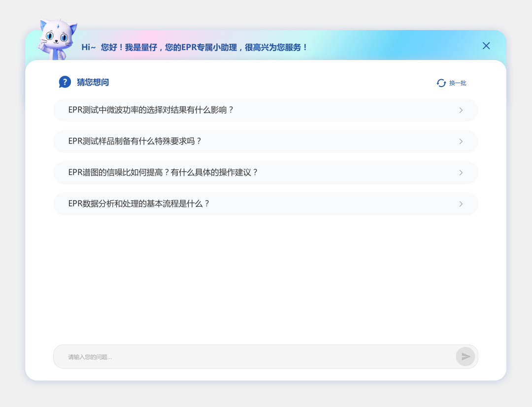Refresh suggestions by clicking 换一批
532x407 pixels.
[456, 83]
